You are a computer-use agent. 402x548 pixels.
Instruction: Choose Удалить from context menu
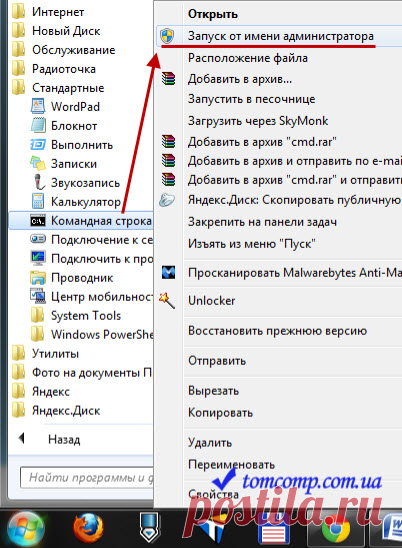click(x=210, y=442)
